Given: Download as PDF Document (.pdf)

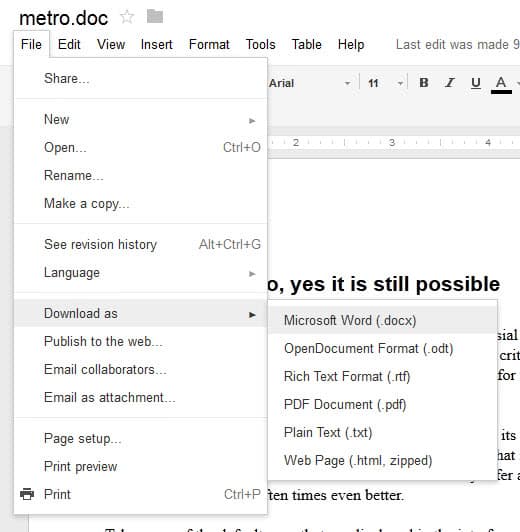Looking at the screenshot, I should 382,404.
